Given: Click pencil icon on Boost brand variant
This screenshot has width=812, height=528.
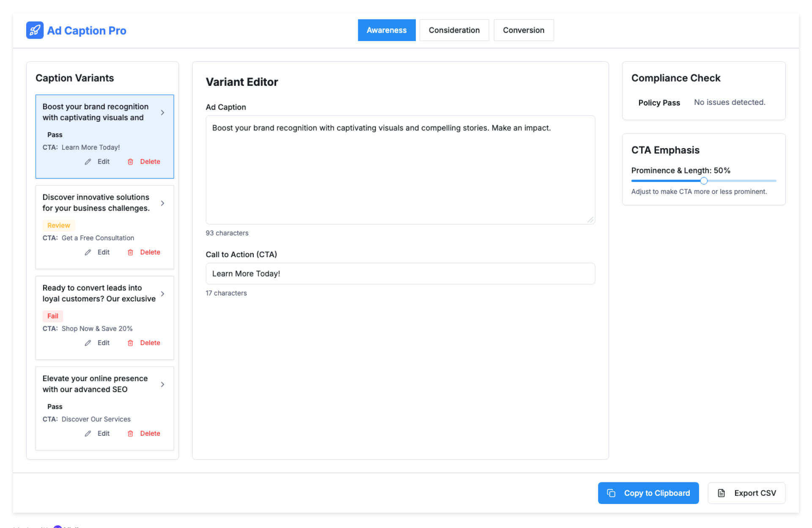Looking at the screenshot, I should [x=88, y=162].
